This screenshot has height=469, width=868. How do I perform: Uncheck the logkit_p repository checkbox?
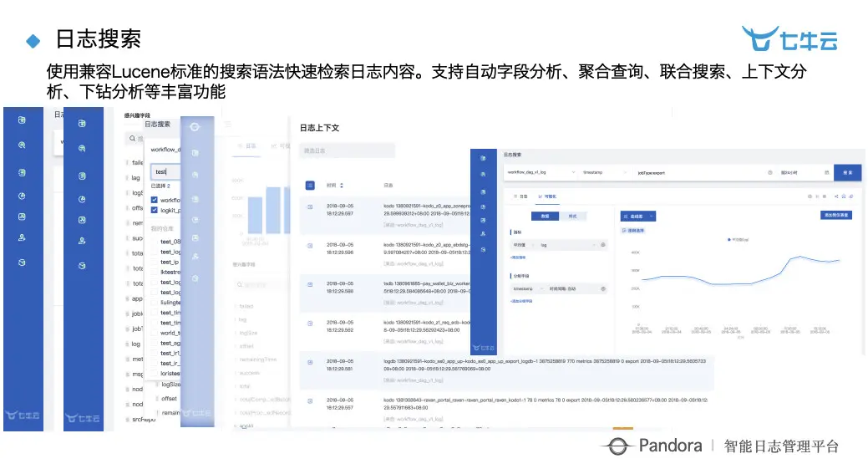(x=155, y=210)
